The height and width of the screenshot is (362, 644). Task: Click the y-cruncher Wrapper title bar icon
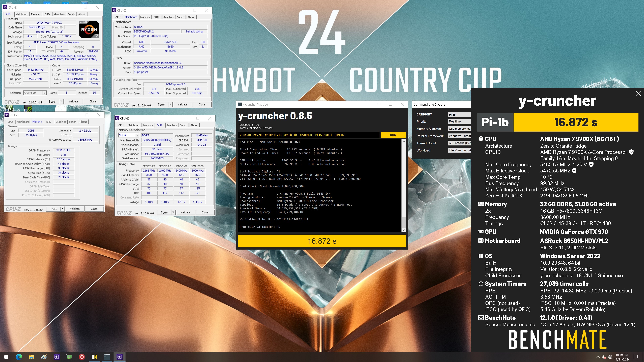pos(239,104)
